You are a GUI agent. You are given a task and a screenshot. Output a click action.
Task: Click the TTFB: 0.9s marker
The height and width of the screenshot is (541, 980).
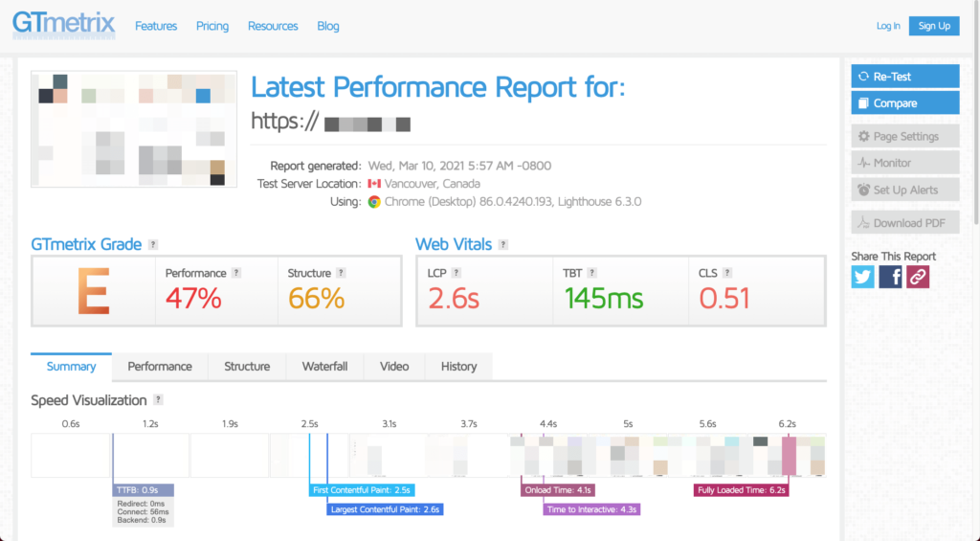144,490
